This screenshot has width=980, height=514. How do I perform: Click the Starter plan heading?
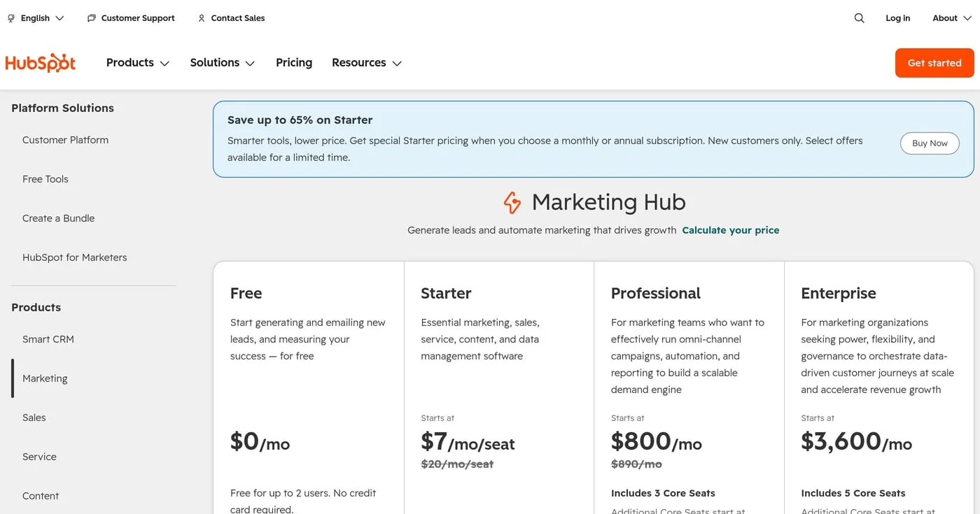[x=446, y=293]
